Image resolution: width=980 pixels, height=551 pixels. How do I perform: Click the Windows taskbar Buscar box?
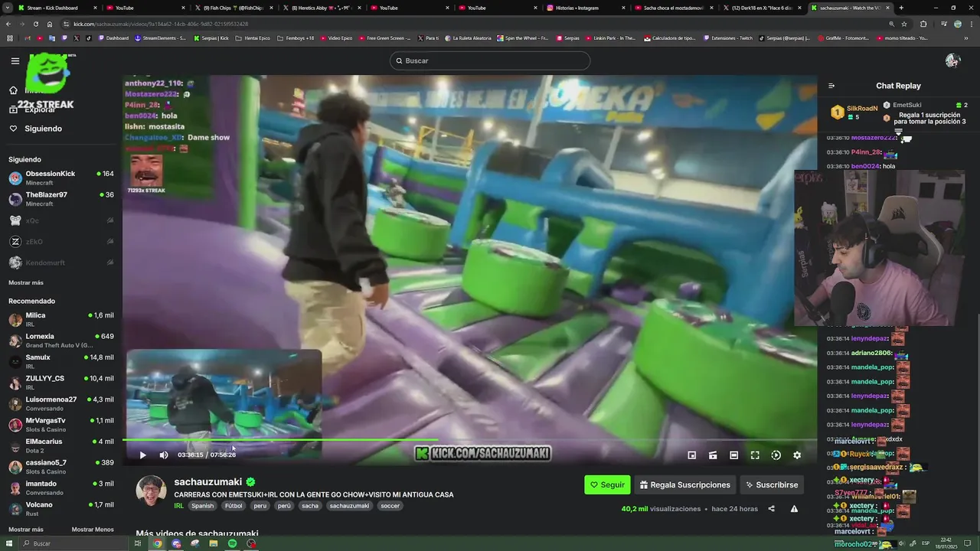(73, 543)
